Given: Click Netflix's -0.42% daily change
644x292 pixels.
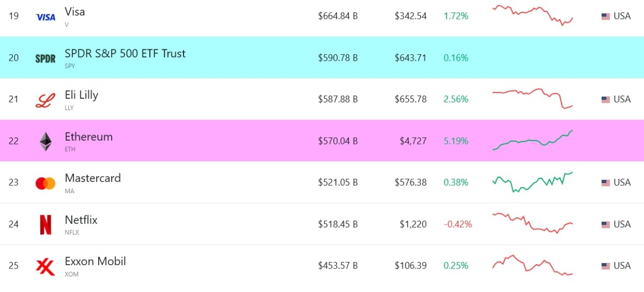Looking at the screenshot, I should click(458, 224).
